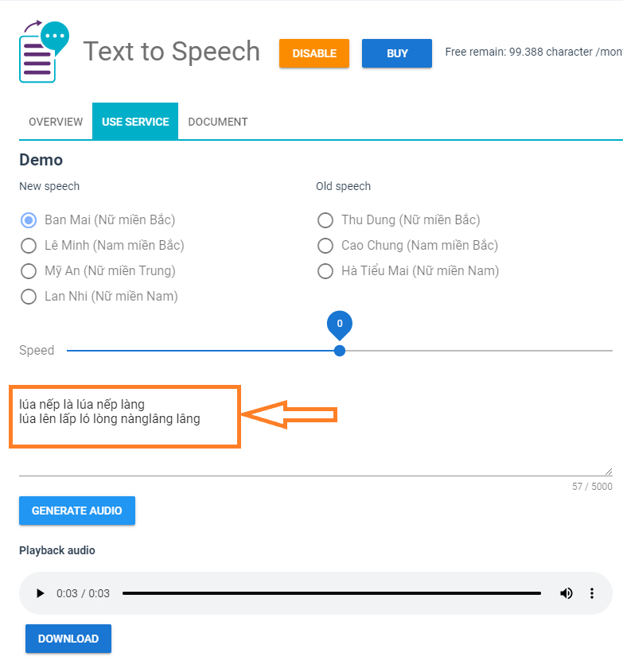Open audio player more options menu

point(592,593)
